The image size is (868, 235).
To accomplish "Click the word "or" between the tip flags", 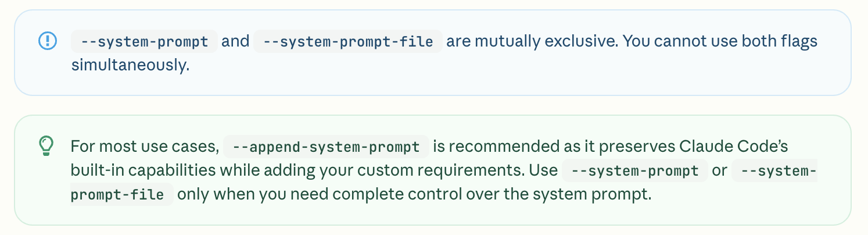I will 719,170.
